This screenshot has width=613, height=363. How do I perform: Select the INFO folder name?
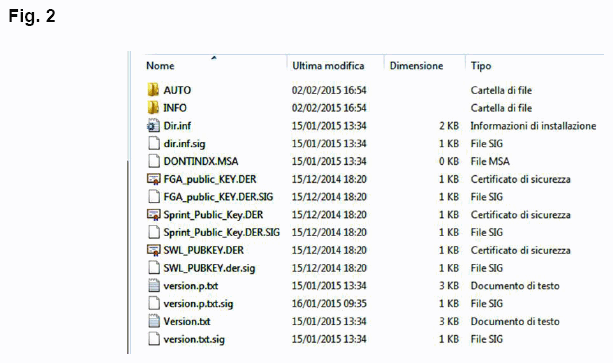click(x=175, y=108)
